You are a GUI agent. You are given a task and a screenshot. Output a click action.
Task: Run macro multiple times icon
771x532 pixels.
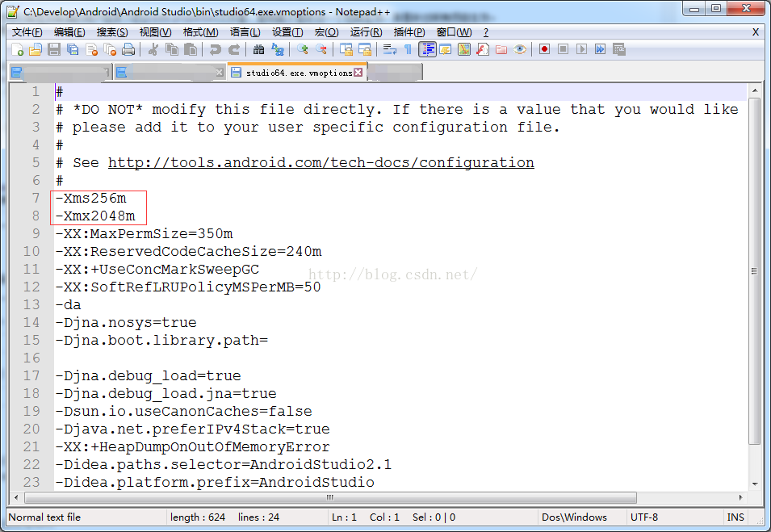pyautogui.click(x=601, y=49)
